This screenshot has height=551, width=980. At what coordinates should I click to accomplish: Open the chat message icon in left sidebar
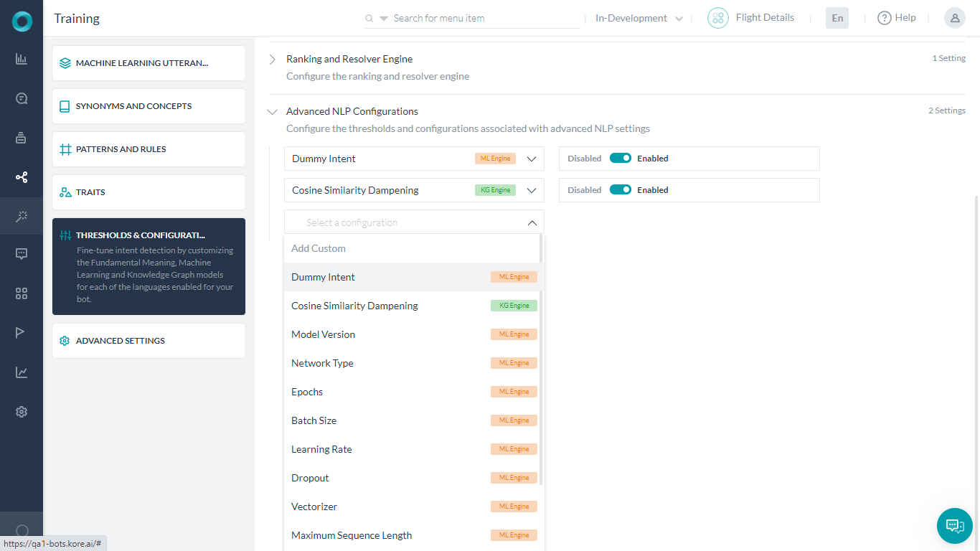(x=22, y=253)
